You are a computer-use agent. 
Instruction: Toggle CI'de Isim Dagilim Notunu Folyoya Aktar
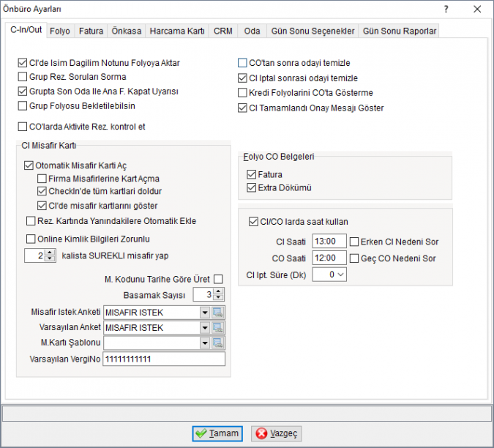pos(23,63)
